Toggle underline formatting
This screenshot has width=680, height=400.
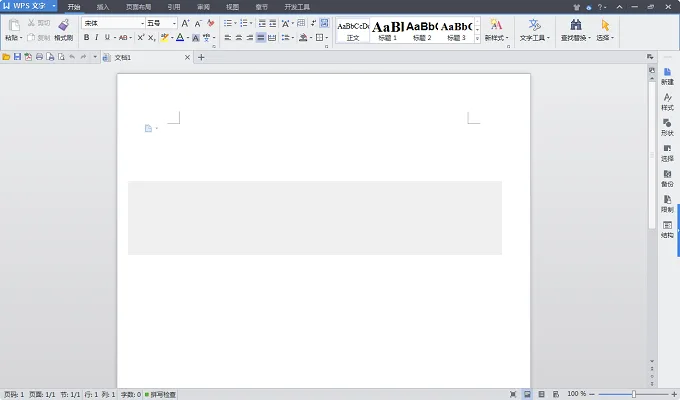coord(107,38)
